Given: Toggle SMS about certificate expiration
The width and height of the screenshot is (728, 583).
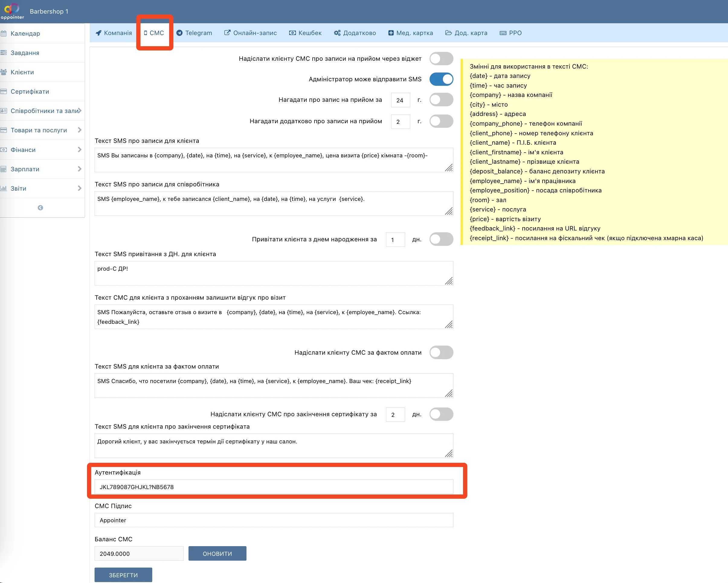Looking at the screenshot, I should (x=441, y=414).
